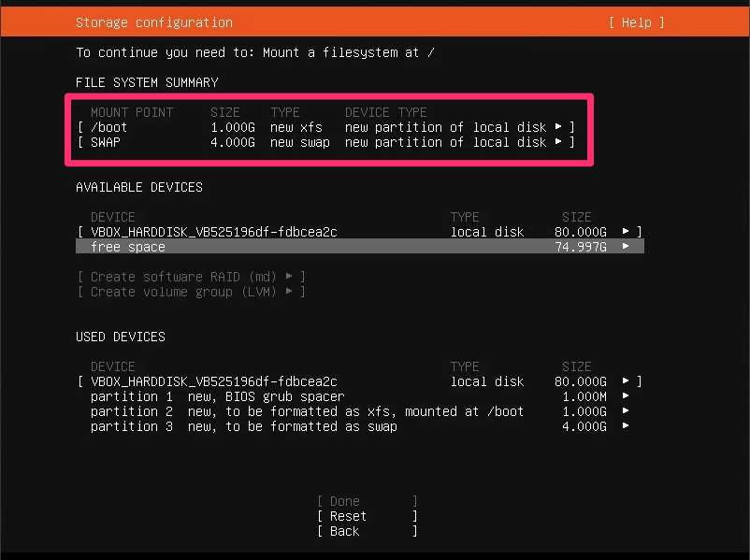Open arrow menu for used 80.000G disk
Screen dimensions: 750x560
(626, 381)
